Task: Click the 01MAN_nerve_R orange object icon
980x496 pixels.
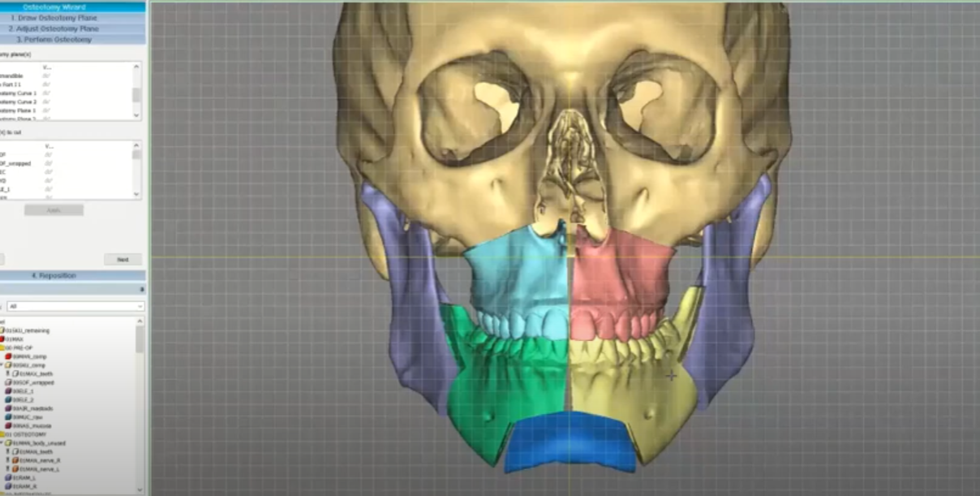Action: (15, 460)
